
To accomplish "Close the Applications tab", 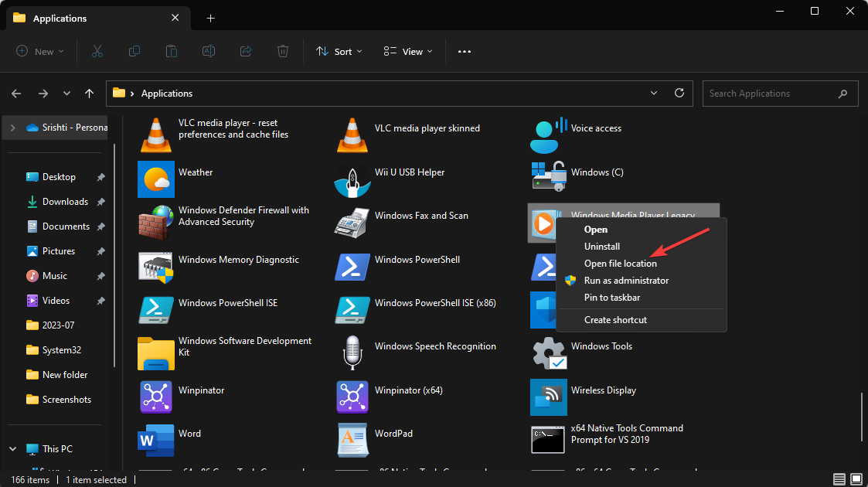I will pyautogui.click(x=175, y=18).
